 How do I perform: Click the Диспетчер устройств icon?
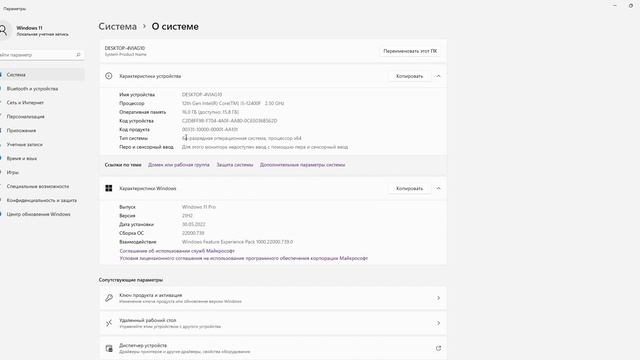tap(109, 348)
